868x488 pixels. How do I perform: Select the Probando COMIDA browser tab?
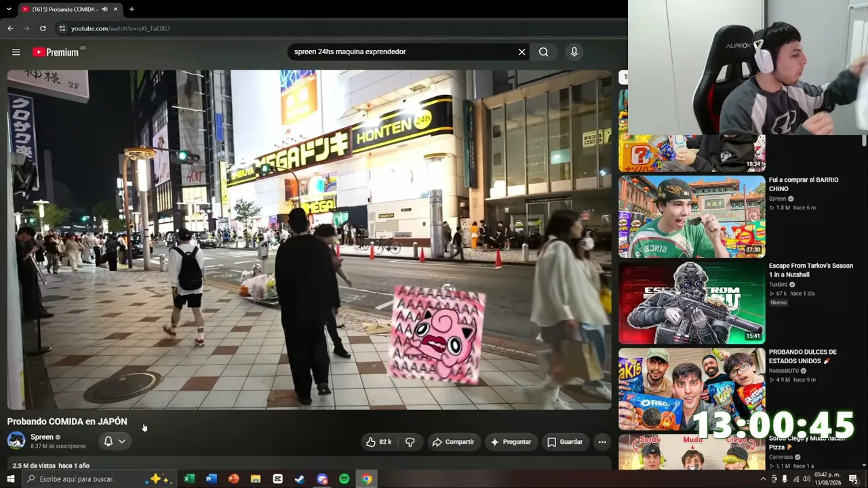(69, 9)
